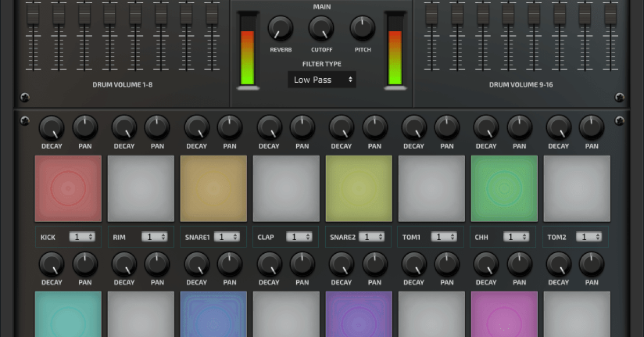The image size is (644, 337).
Task: Click the first fader in Drum Volume 1-8
Action: point(33,15)
